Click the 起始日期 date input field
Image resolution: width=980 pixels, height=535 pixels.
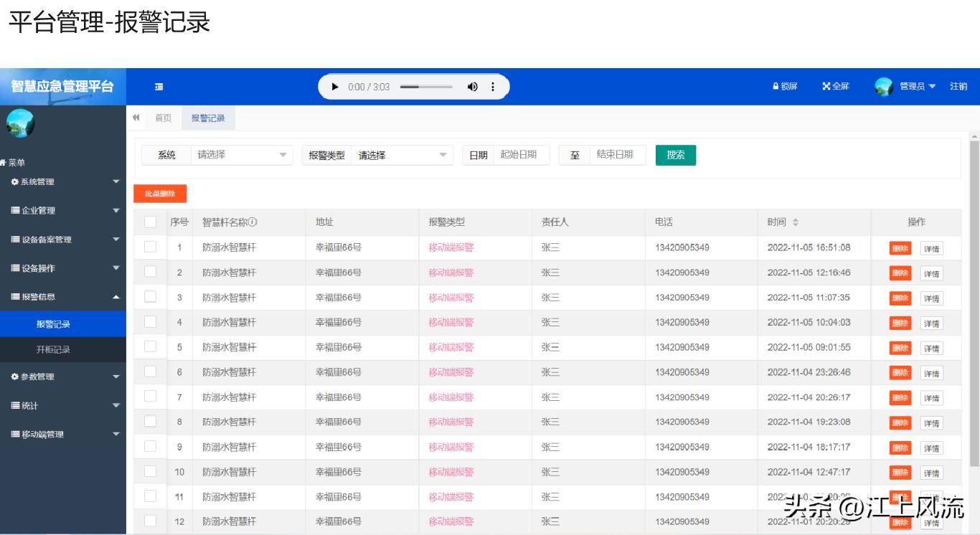point(522,154)
